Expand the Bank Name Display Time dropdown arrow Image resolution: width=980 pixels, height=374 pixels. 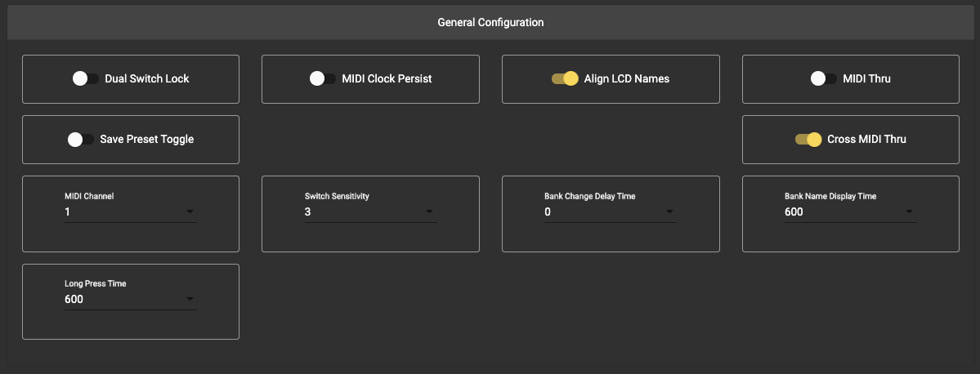(909, 212)
